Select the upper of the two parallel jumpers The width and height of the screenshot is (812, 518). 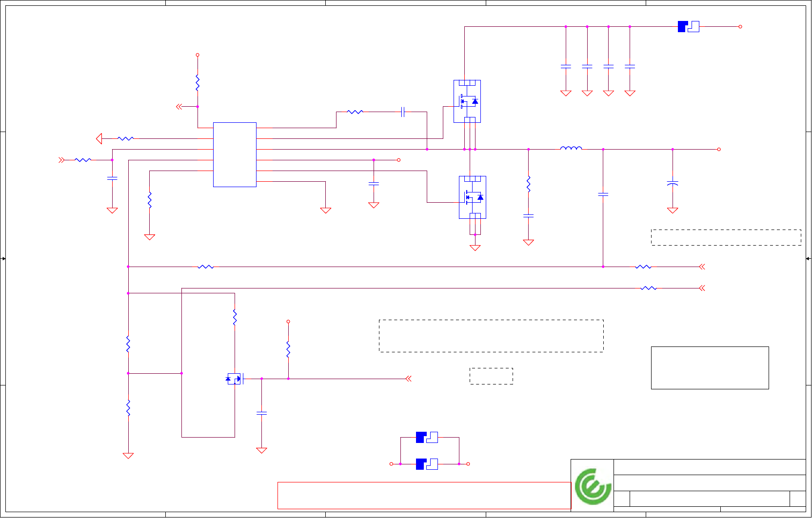[427, 438]
